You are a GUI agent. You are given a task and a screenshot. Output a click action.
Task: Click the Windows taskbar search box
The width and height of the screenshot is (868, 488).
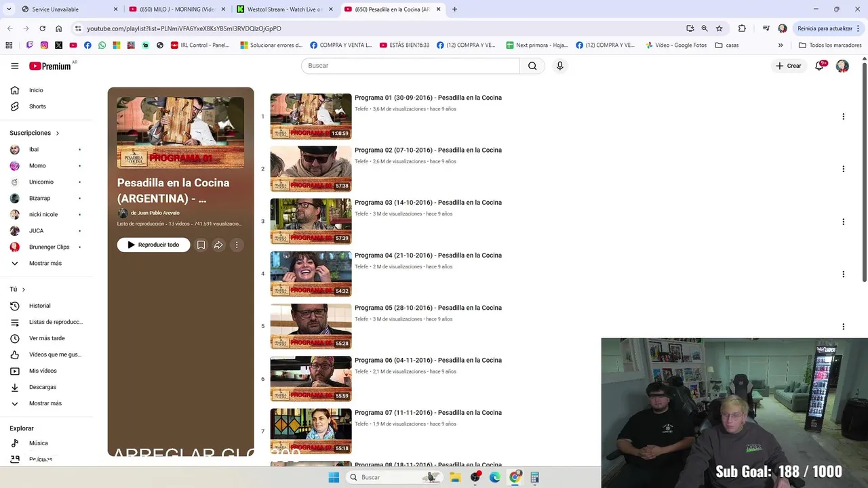393,477
